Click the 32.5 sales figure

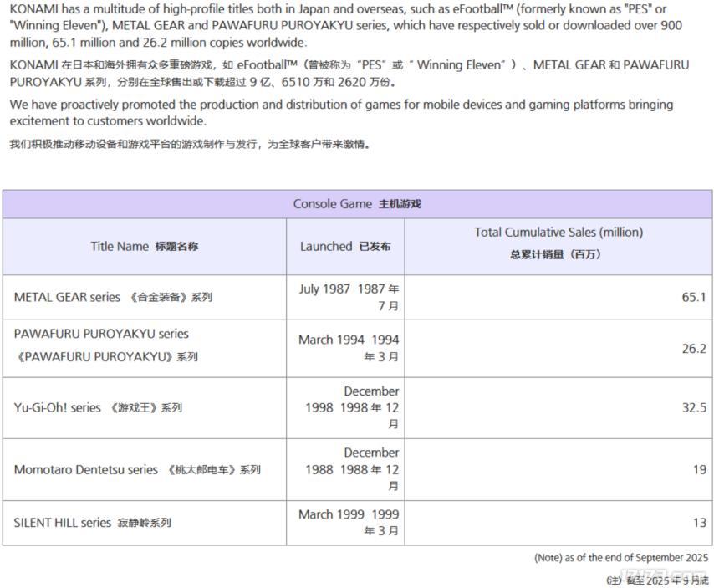point(693,408)
